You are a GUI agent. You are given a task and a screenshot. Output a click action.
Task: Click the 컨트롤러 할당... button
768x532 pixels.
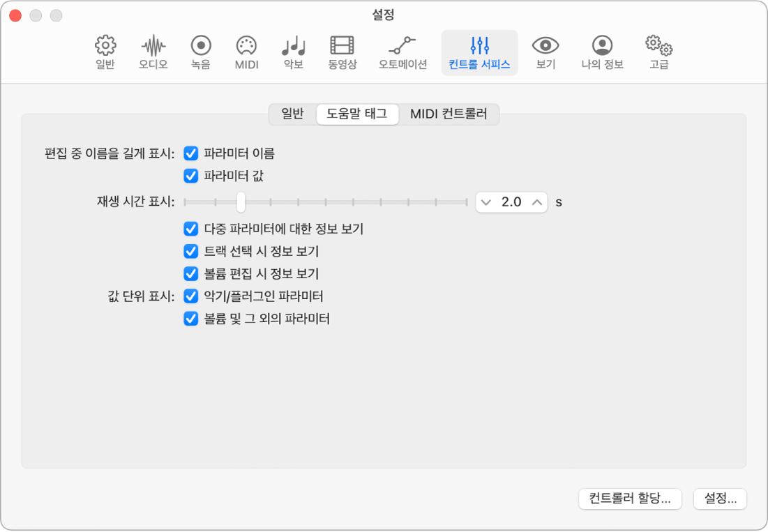click(x=630, y=499)
